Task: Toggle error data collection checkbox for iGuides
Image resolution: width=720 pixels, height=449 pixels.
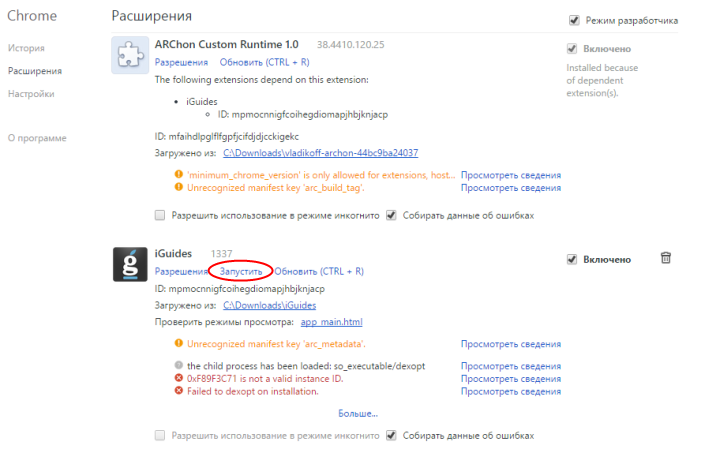Action: click(x=391, y=435)
